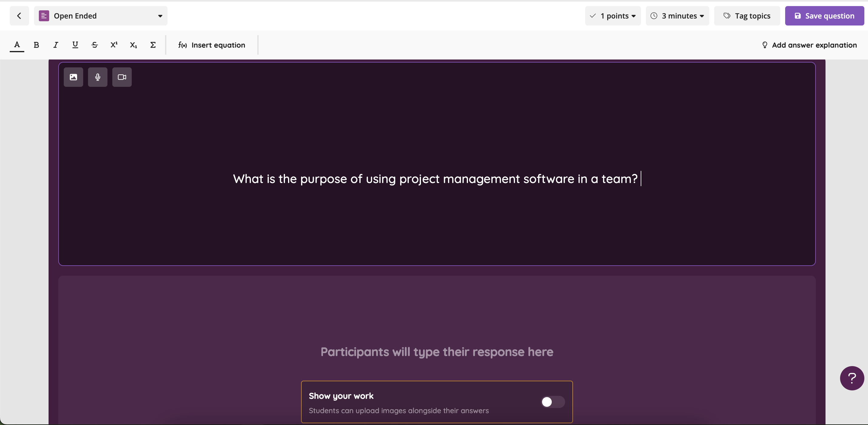The image size is (868, 425).
Task: Apply strikethrough to text
Action: tap(94, 45)
